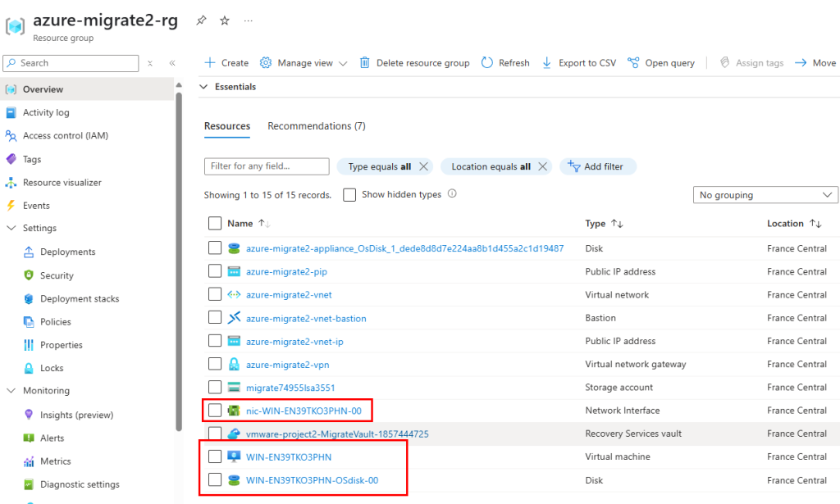Collapse the sidebar with double chevron
The image size is (840, 504).
172,63
